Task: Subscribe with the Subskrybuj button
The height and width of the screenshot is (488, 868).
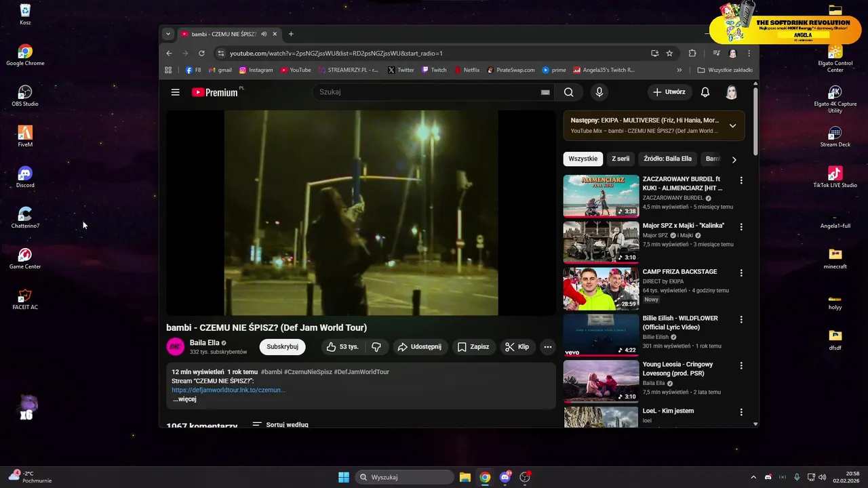Action: (282, 347)
